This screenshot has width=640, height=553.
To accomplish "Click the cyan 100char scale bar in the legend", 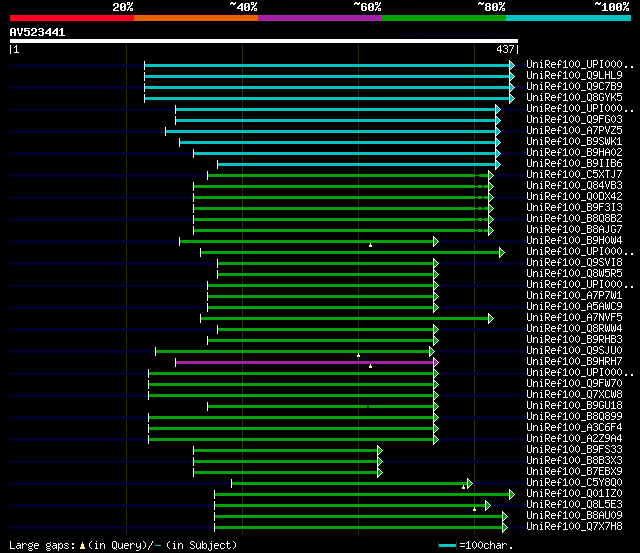I will 447,545.
